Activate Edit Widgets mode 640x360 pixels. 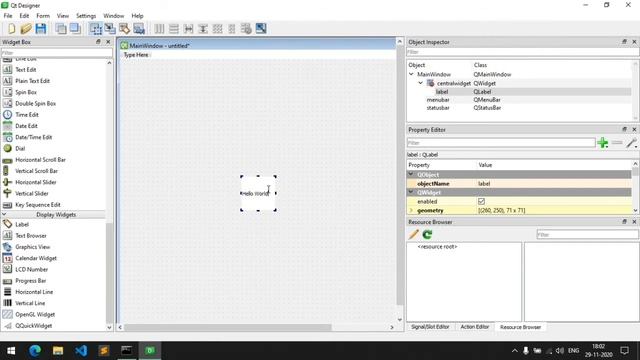[x=96, y=29]
